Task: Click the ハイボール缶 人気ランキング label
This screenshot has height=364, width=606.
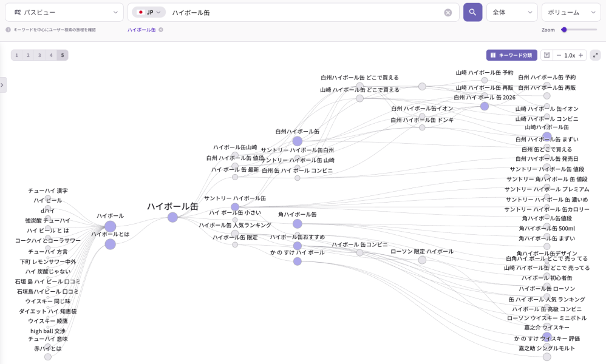Action: coord(235,225)
